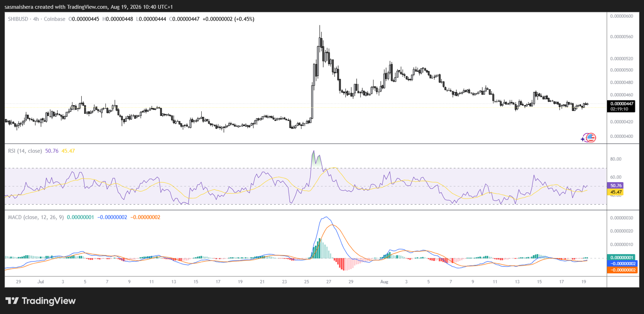Select the RSI (14, close) indicator legend

[x=25, y=151]
